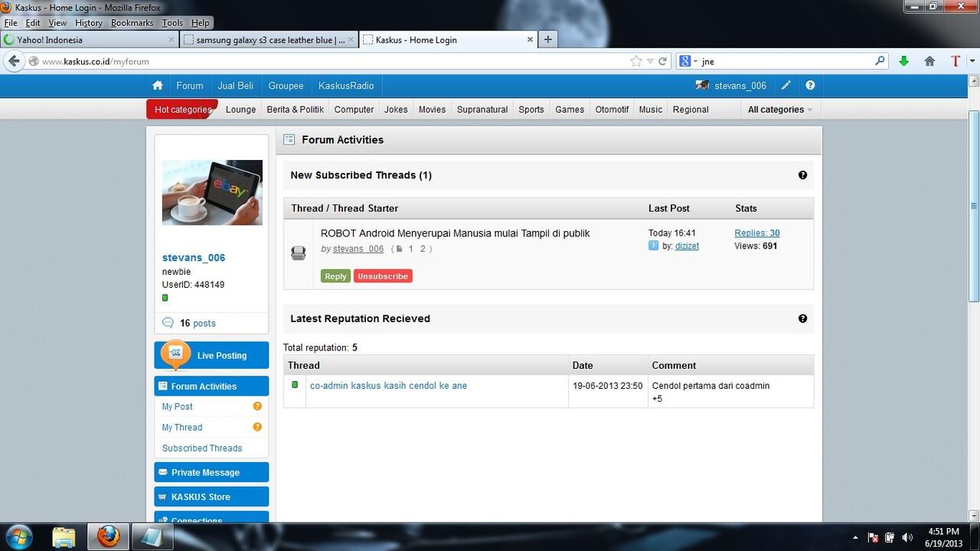Switch to samsung galaxy s3 case tab
This screenshot has width=980, height=551.
[269, 40]
